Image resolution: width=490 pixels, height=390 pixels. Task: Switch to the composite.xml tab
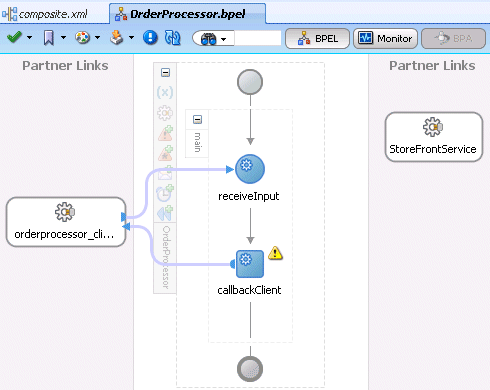point(45,14)
